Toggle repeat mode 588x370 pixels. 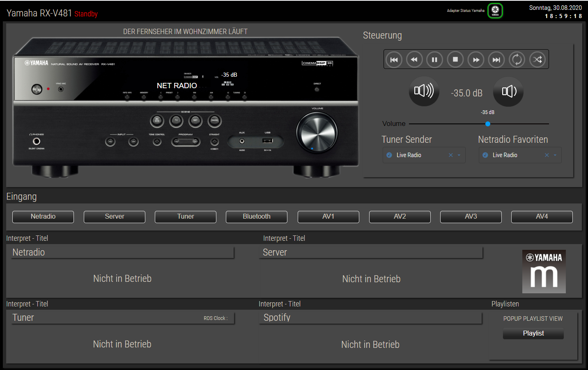pos(517,59)
